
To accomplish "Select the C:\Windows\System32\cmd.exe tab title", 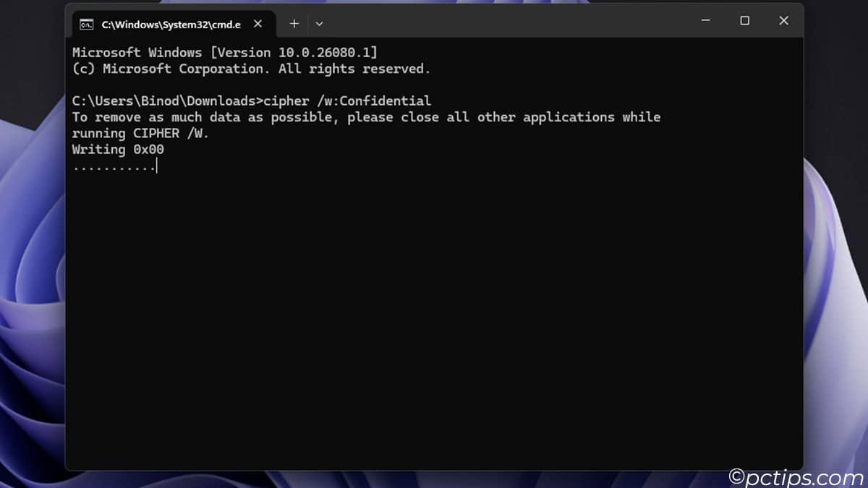I will click(x=171, y=24).
